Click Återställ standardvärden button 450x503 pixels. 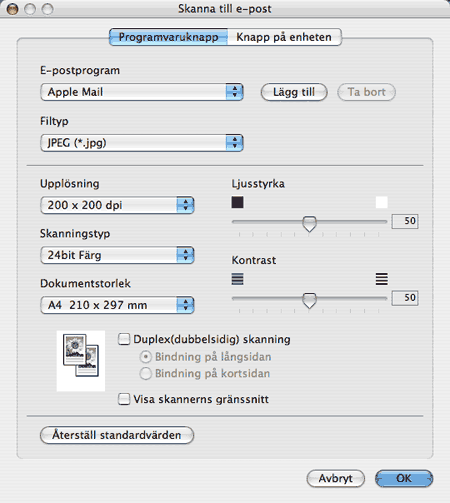(x=117, y=435)
